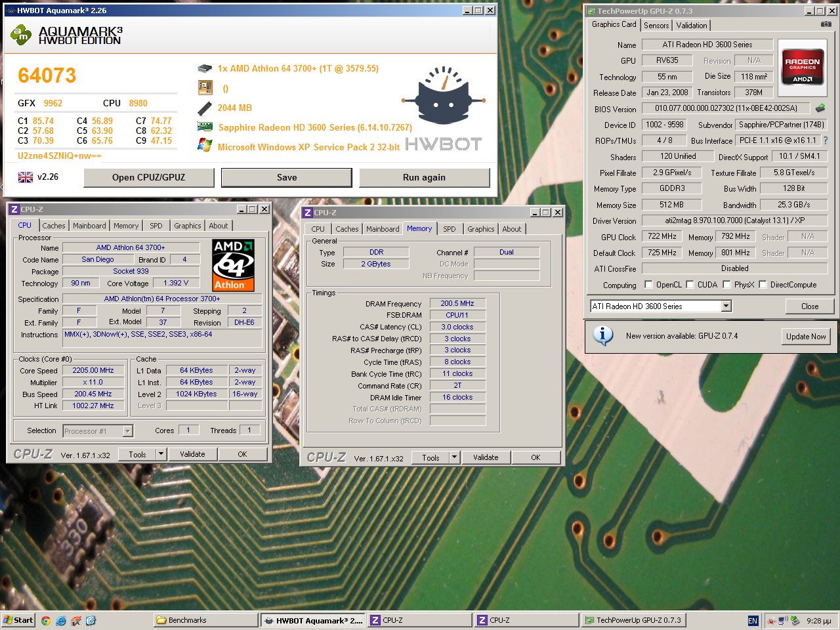
Task: Click the Safely Remove Hardware tray icon
Action: (795, 620)
